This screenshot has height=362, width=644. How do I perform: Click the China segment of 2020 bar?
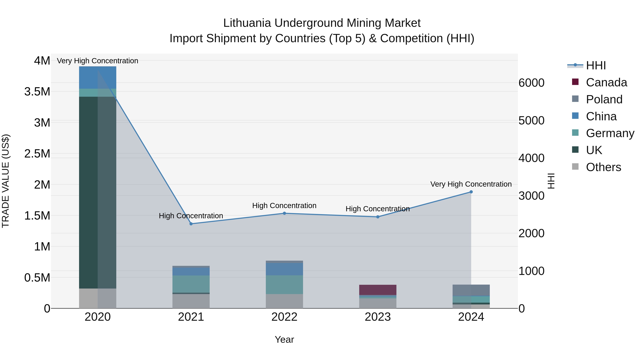98,77
